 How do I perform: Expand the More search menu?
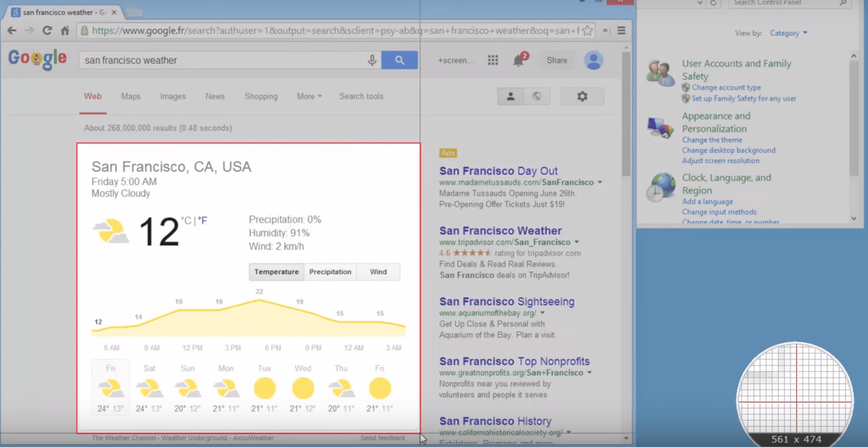309,97
